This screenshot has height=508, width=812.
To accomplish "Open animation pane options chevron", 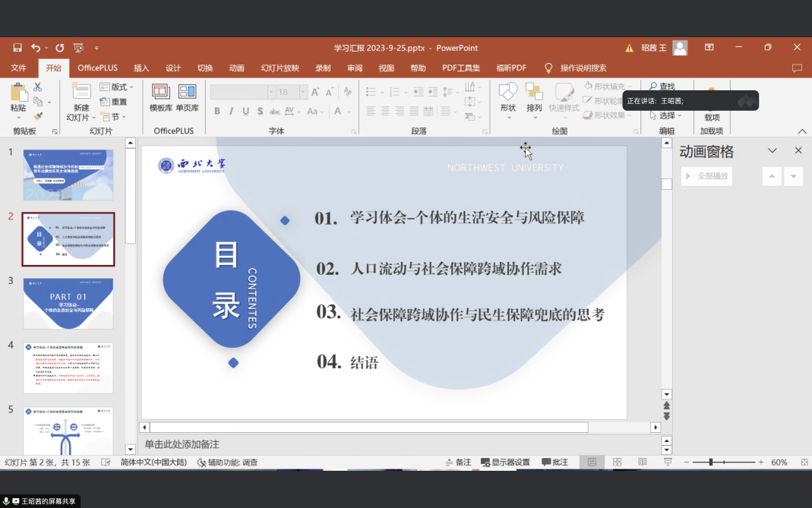I will click(772, 150).
